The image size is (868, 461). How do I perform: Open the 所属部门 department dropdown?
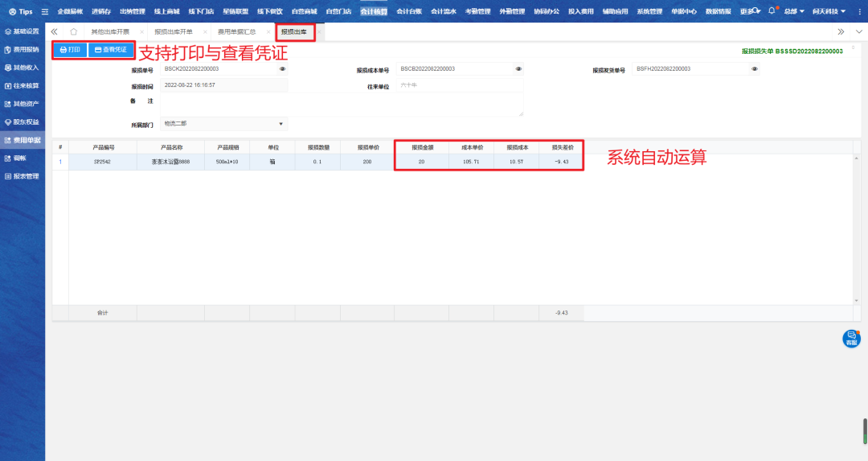click(x=223, y=124)
